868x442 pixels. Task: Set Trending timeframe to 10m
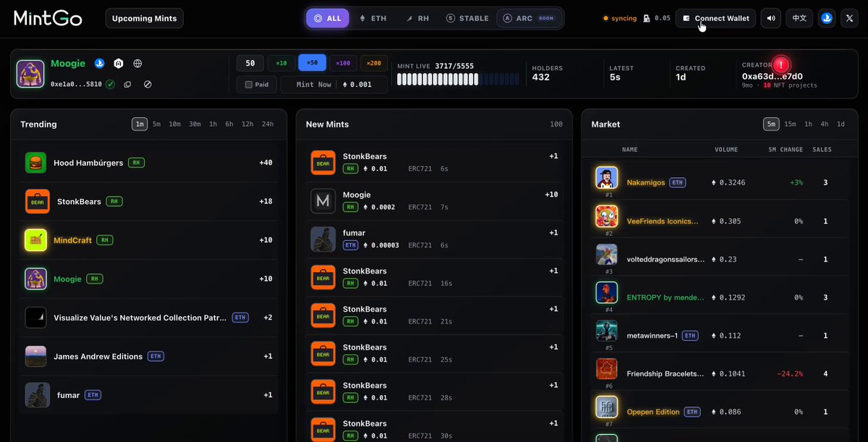(x=174, y=124)
